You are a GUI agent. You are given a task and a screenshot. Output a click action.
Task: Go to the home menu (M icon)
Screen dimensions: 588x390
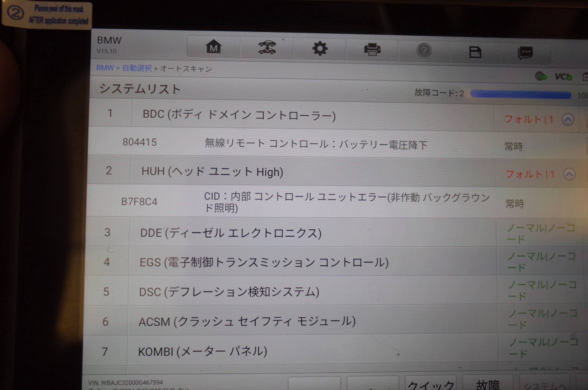213,47
